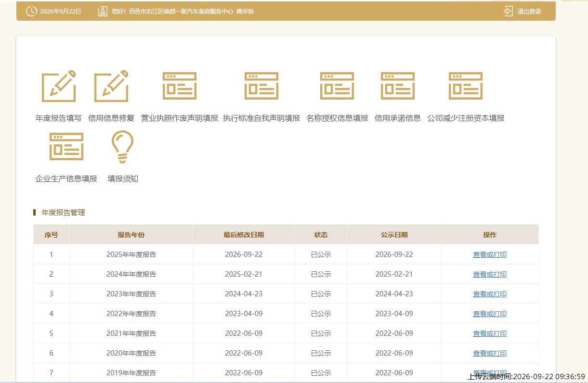
Task: Click the user profile icon beside 您好
Action: (103, 11)
